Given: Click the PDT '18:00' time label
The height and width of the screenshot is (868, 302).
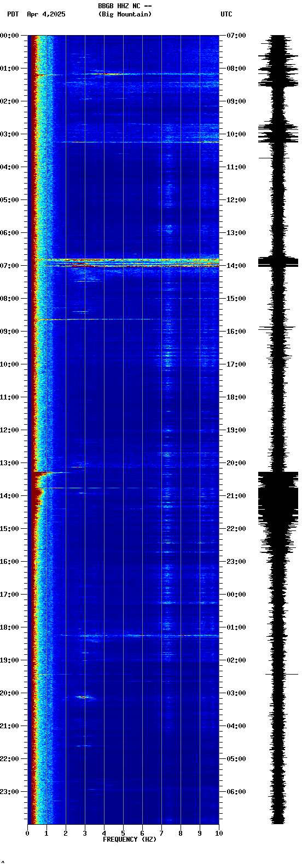Looking at the screenshot, I should [10, 627].
